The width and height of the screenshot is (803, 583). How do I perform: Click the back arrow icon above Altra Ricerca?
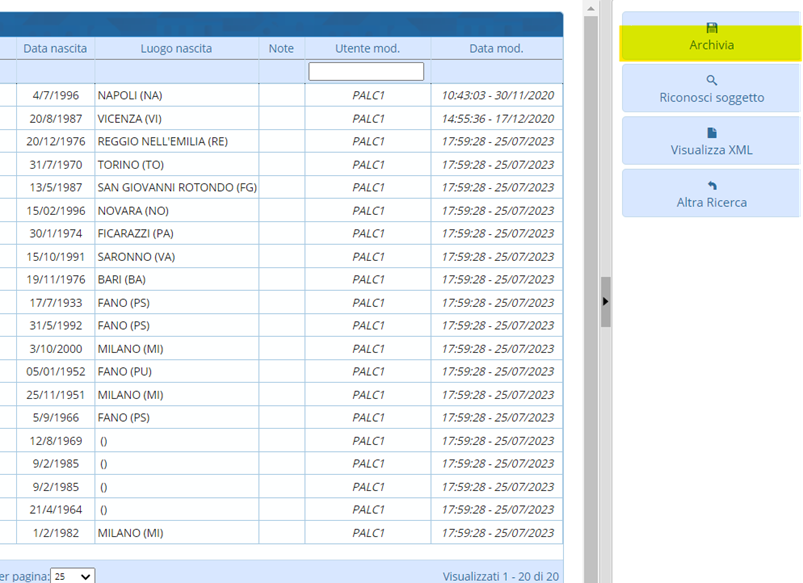pyautogui.click(x=711, y=185)
